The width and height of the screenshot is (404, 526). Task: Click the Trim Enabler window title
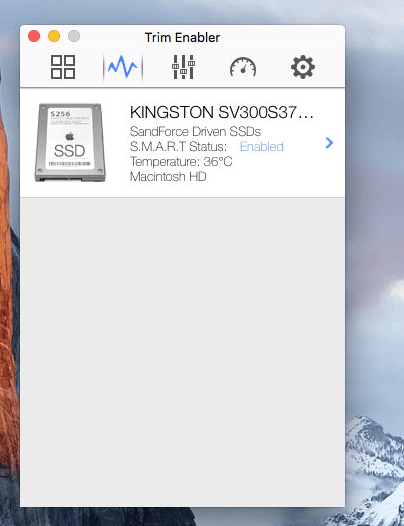182,37
